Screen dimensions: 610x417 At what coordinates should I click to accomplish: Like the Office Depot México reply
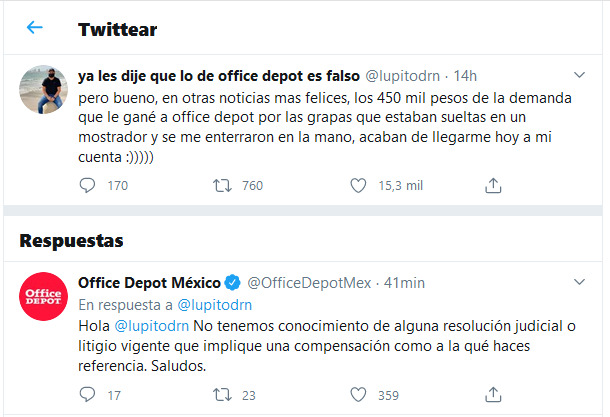coord(359,394)
